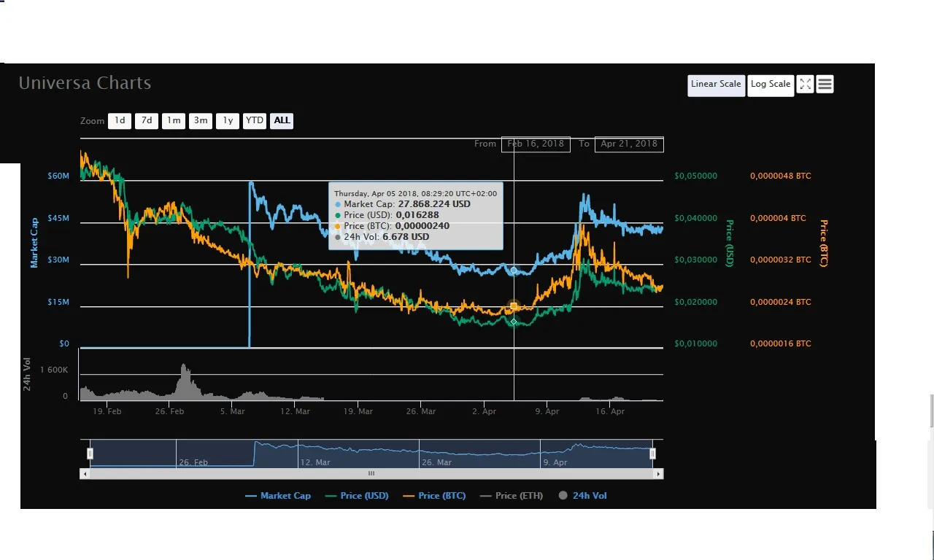Set zoom range to 1m
Viewport: 934px width, 560px height.
[173, 121]
